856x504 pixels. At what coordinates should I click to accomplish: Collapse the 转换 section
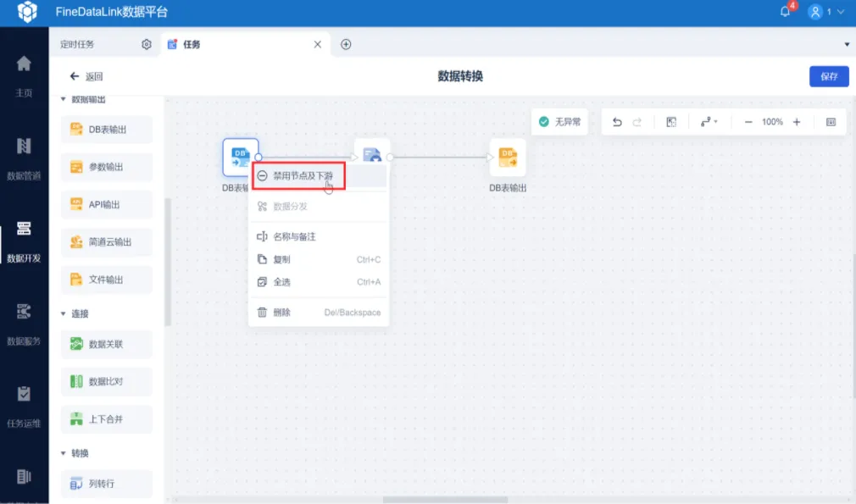point(64,453)
